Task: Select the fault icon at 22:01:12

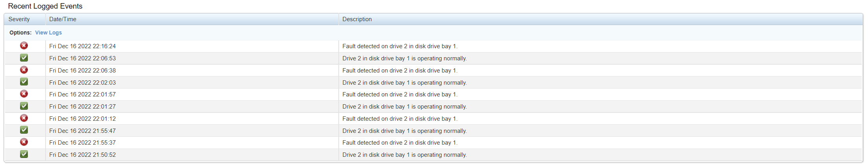Action: click(24, 118)
